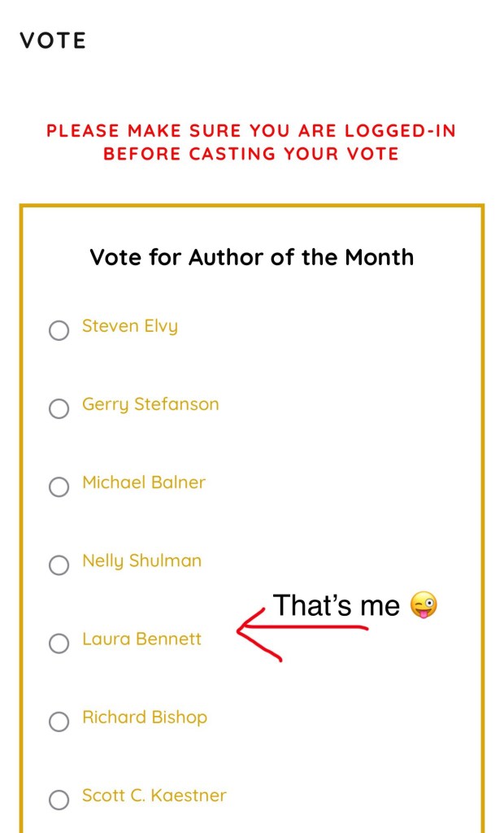This screenshot has height=833, width=504.
Task: Pick the Scott C. Kaestner radio button
Action: click(59, 800)
